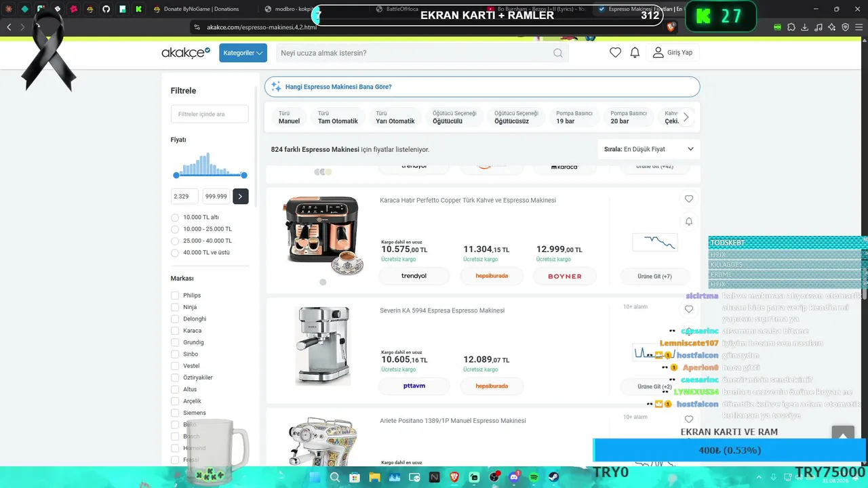Open Severin KA 5994 Espresa product title
The image size is (868, 488).
pos(442,310)
